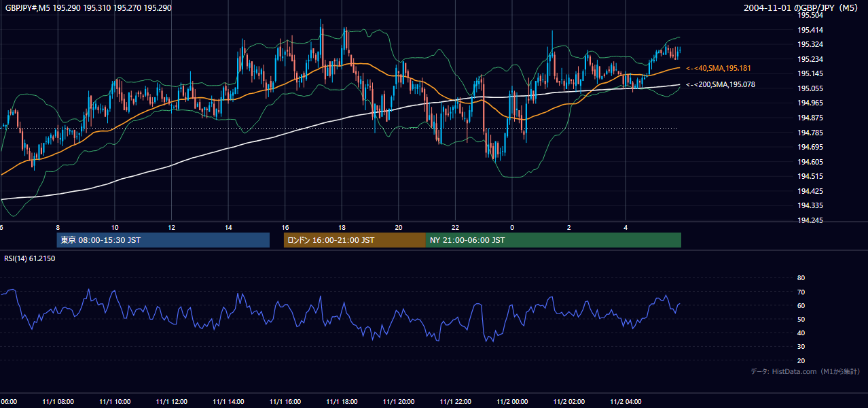This screenshot has width=868, height=408.
Task: Click price axis label 194.785
Action: (810, 133)
